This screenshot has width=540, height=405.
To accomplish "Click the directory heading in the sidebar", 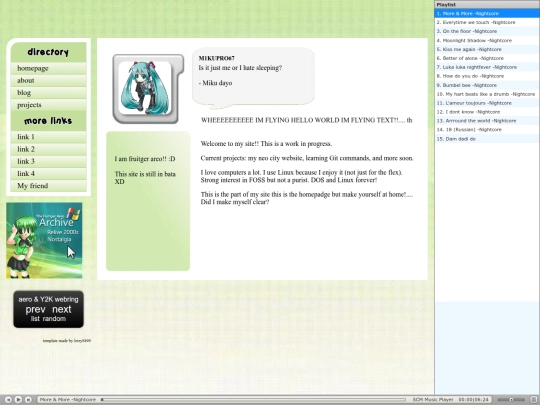I will [48, 52].
